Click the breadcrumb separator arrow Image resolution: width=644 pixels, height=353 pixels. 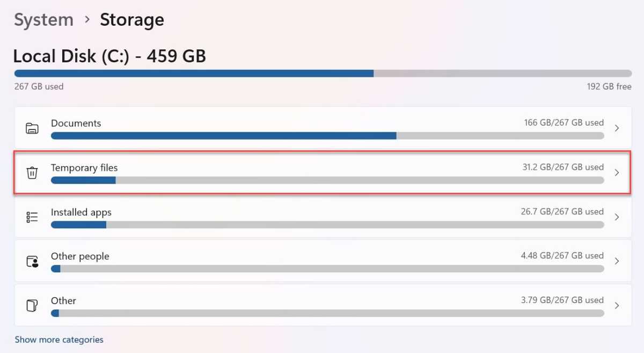[x=87, y=20]
